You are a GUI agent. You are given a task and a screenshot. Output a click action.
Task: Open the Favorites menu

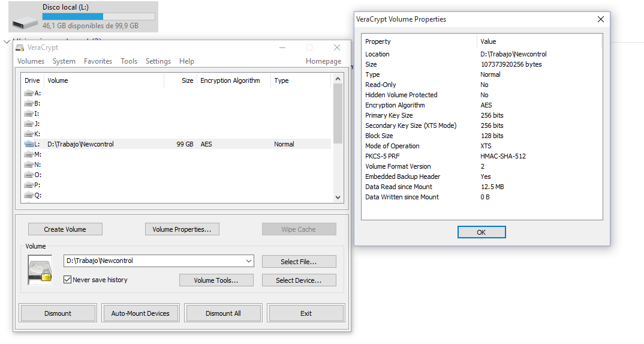(98, 61)
